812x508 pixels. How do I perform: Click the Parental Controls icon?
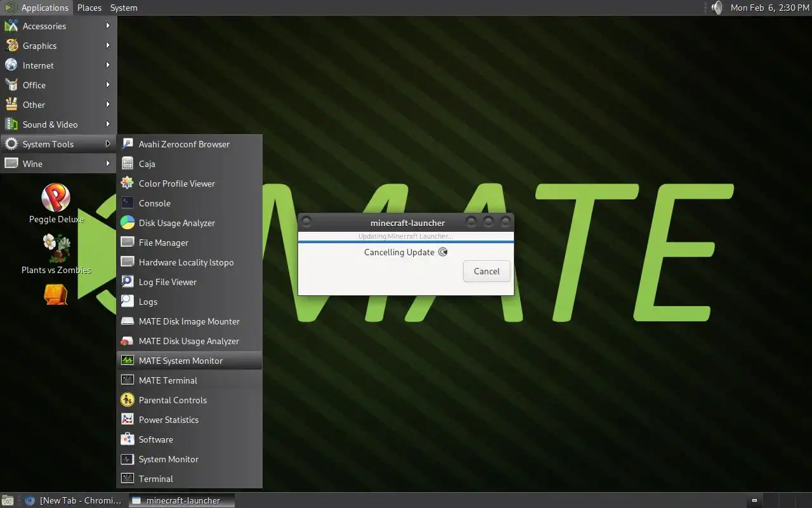point(128,400)
